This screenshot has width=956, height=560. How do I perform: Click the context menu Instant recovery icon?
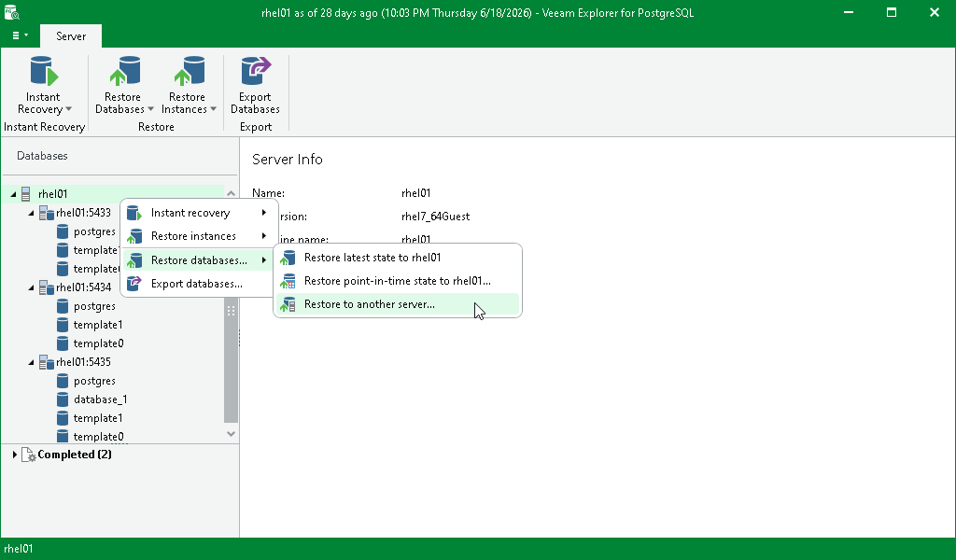[x=134, y=213]
